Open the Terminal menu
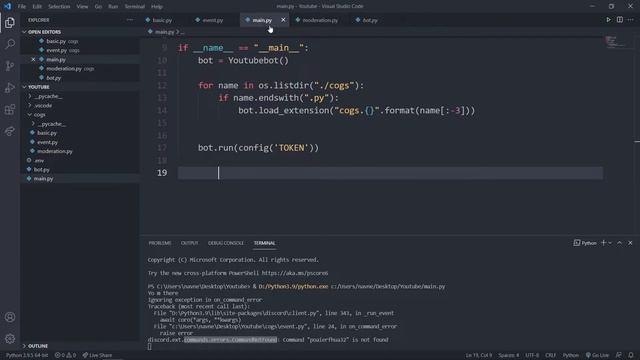 pyautogui.click(x=135, y=7)
